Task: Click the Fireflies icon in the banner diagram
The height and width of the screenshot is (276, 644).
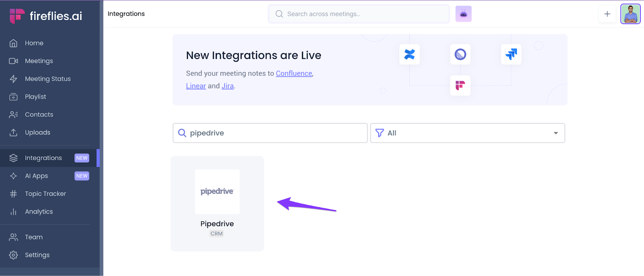Action: tap(460, 85)
